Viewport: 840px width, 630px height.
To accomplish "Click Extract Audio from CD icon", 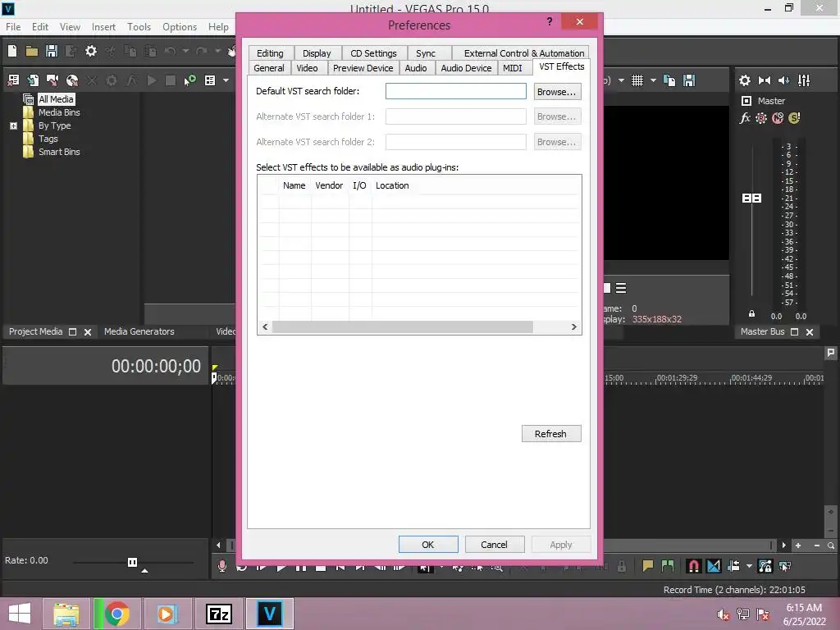I will point(72,80).
